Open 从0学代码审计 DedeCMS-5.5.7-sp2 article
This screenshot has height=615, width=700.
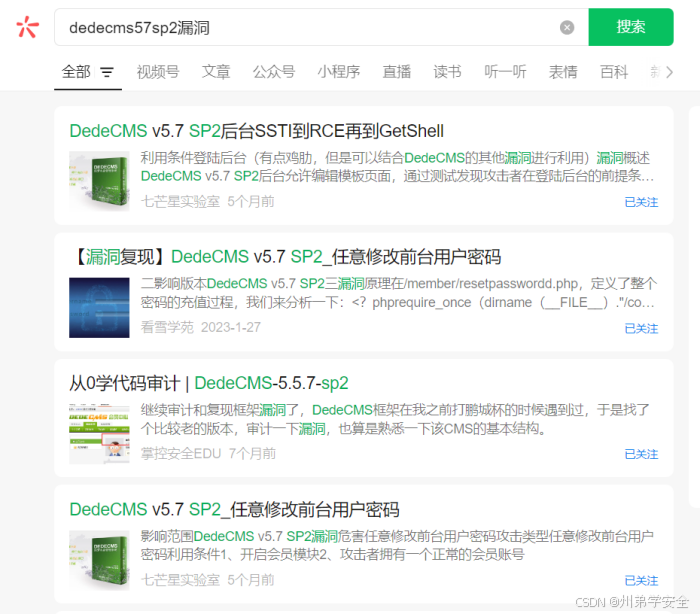208,383
